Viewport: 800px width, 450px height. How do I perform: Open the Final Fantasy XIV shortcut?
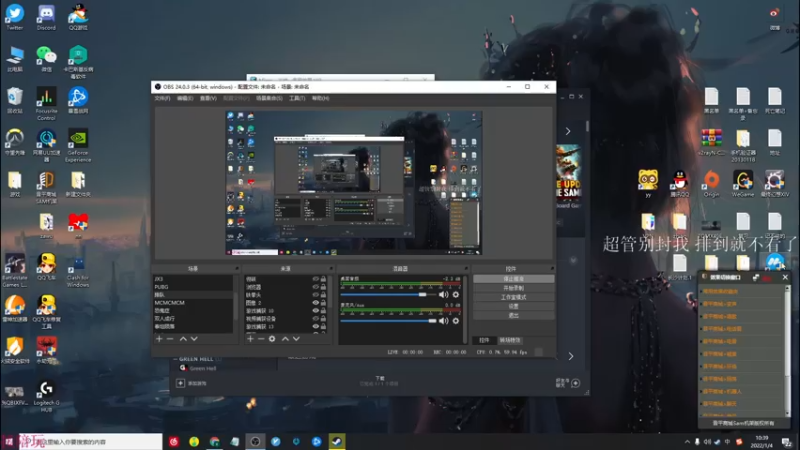tap(774, 184)
